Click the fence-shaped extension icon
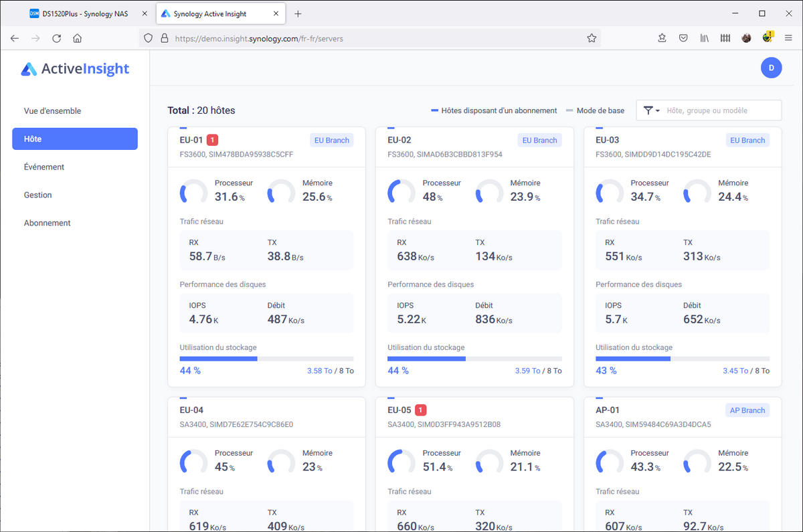 pos(725,38)
